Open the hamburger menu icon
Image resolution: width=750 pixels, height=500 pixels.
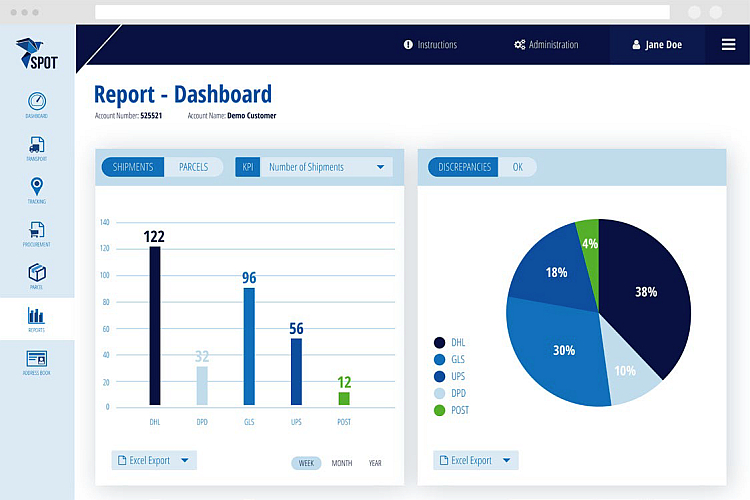point(728,45)
